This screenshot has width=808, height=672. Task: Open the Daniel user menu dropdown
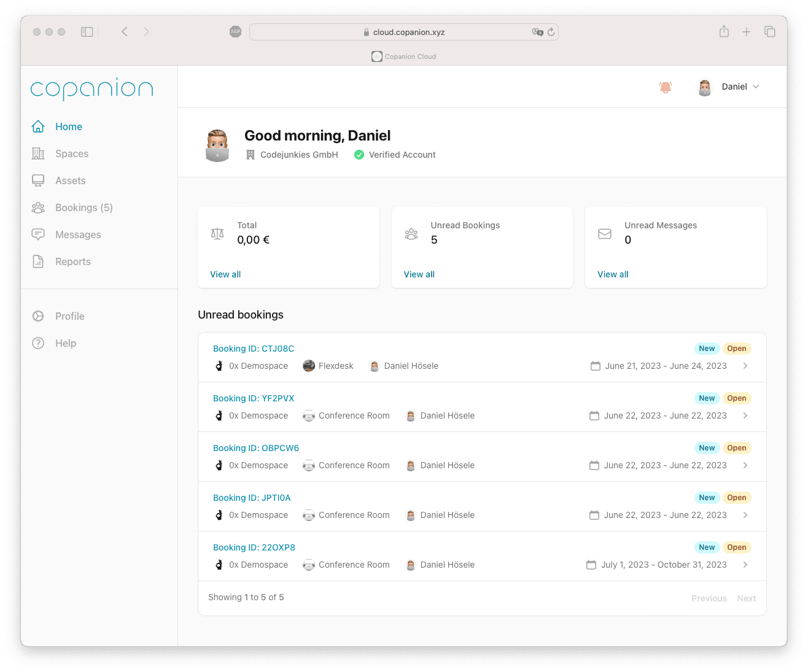pos(729,87)
